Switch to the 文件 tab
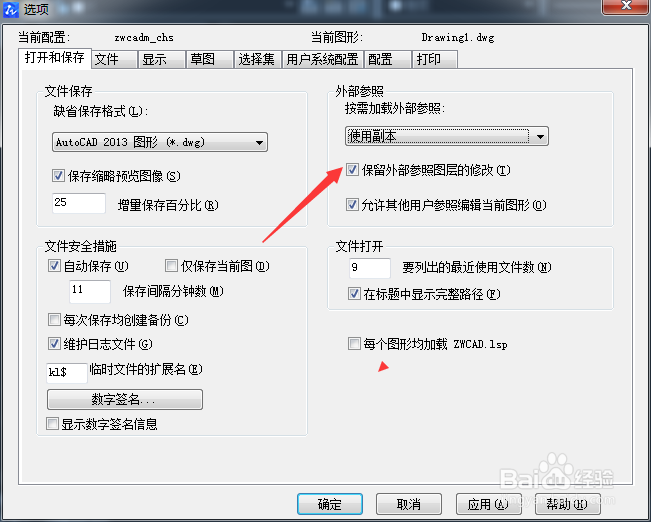 (114, 59)
